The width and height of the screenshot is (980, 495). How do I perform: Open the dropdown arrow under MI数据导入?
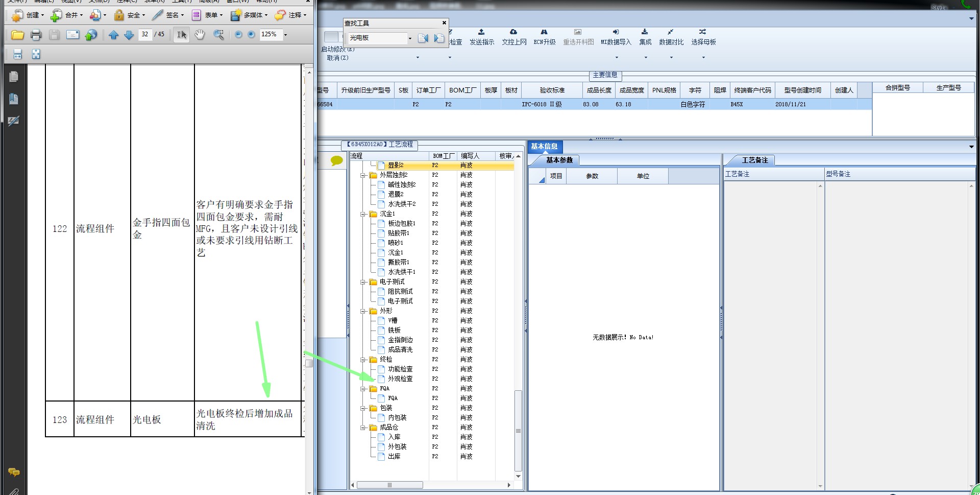617,57
